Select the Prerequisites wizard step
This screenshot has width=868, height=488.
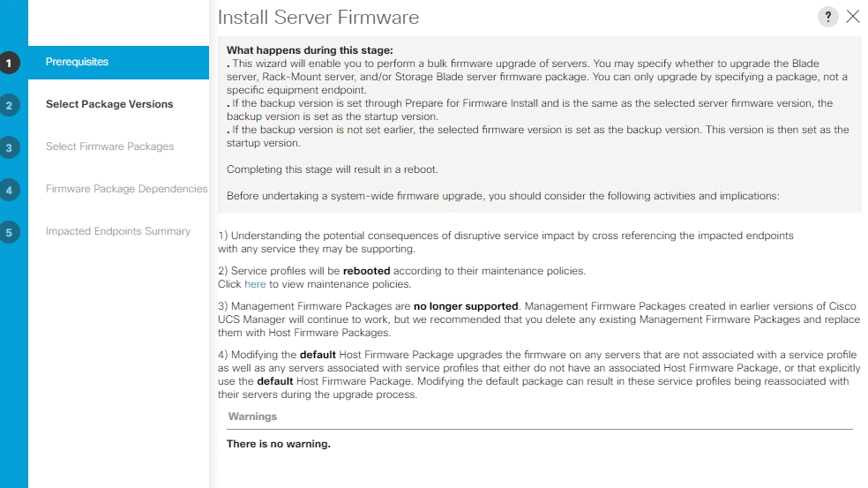click(78, 62)
